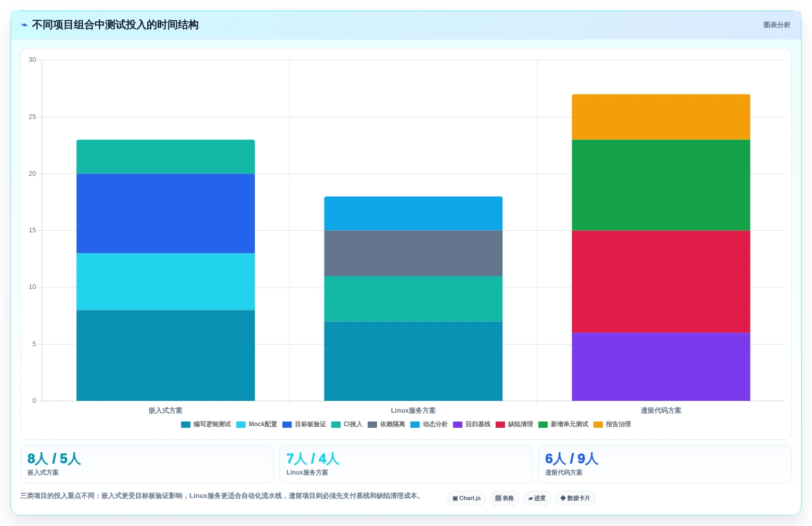The width and height of the screenshot is (812, 526).
Task: Click the orange 报告治理 segment atop 遗留代码方案 bar
Action: 661,117
